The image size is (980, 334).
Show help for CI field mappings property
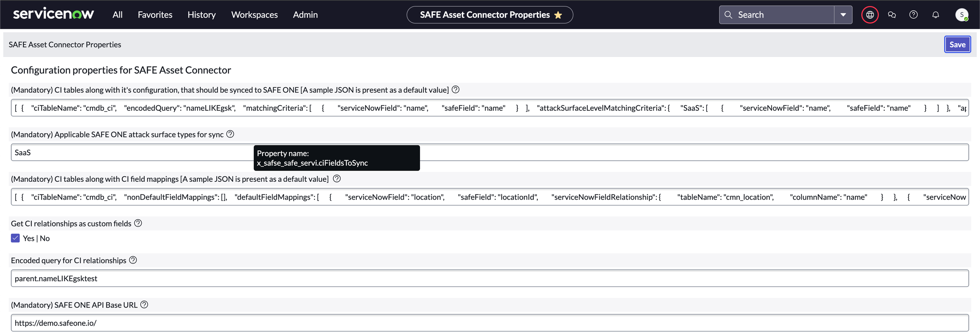coord(337,179)
